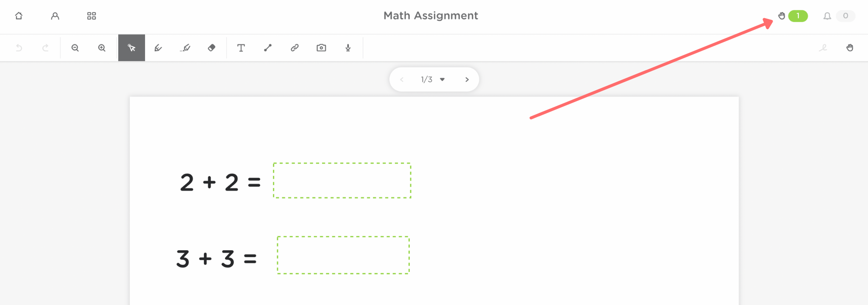Open the grid view of pages
Image resolution: width=868 pixels, height=305 pixels.
click(x=92, y=16)
